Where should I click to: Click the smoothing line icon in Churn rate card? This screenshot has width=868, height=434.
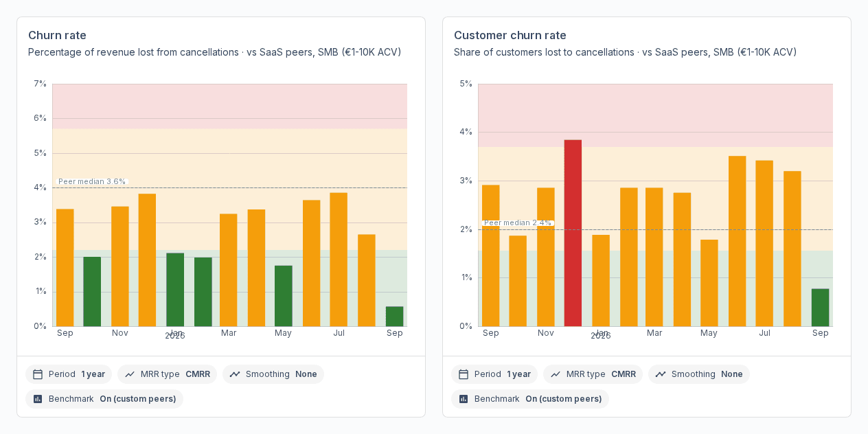235,374
